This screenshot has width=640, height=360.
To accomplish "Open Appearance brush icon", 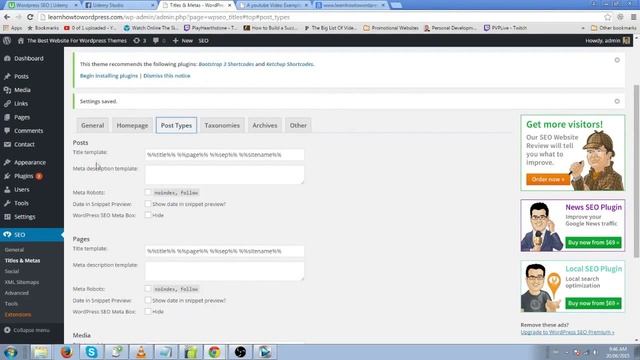I will pos(7,162).
